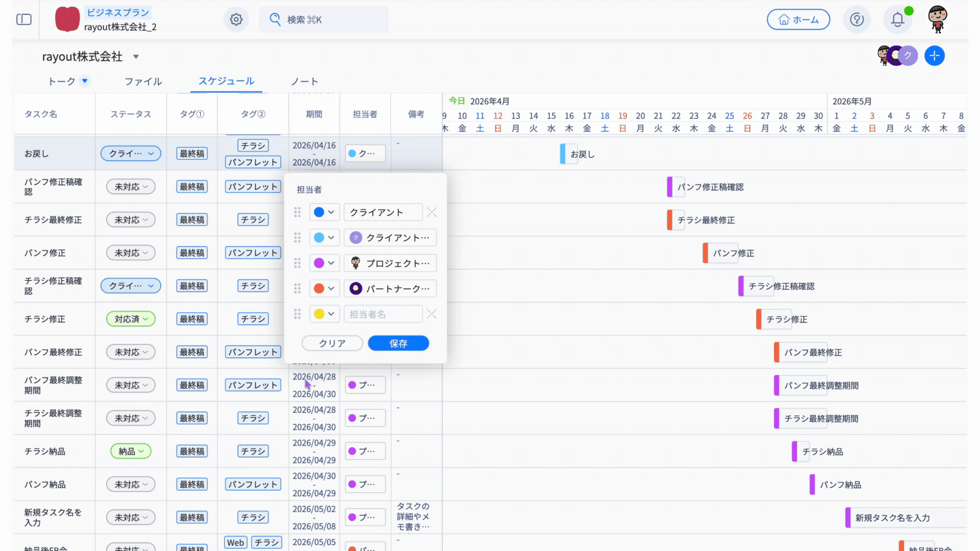Open settings via the gear icon
Viewport: 980px width, 551px height.
coord(236,19)
